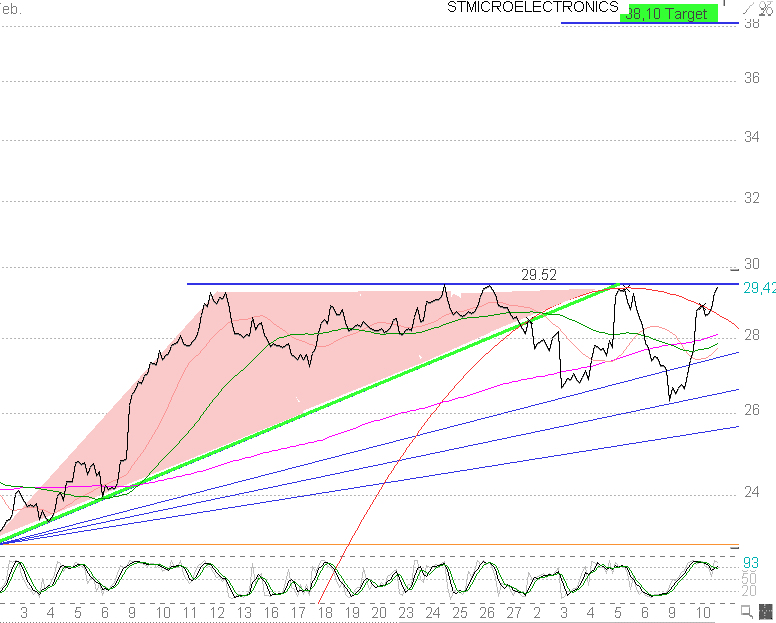Click date 18 on the time axis
The width and height of the screenshot is (776, 623).
(x=325, y=611)
